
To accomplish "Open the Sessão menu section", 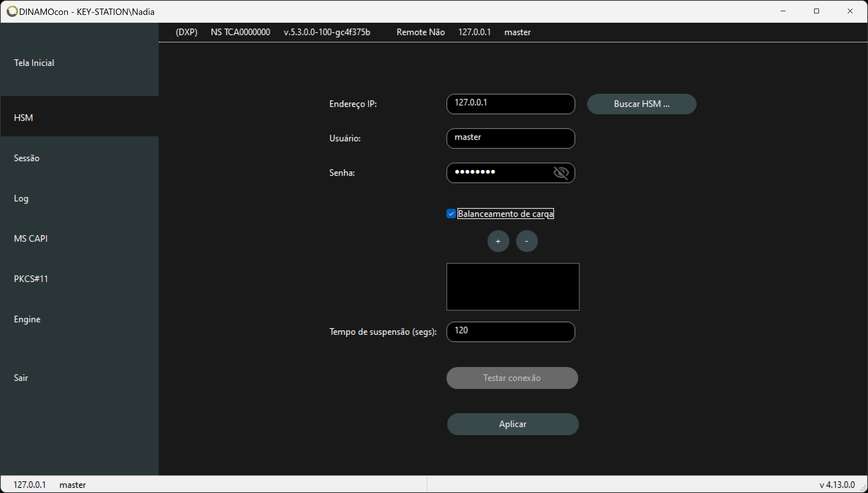I will coord(26,157).
